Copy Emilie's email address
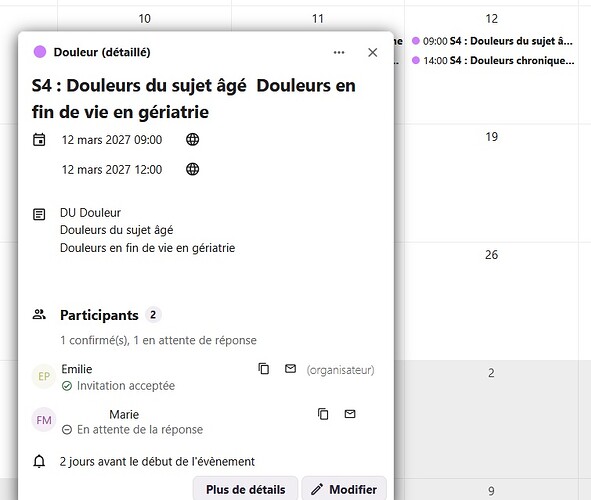The image size is (591, 500). click(263, 369)
